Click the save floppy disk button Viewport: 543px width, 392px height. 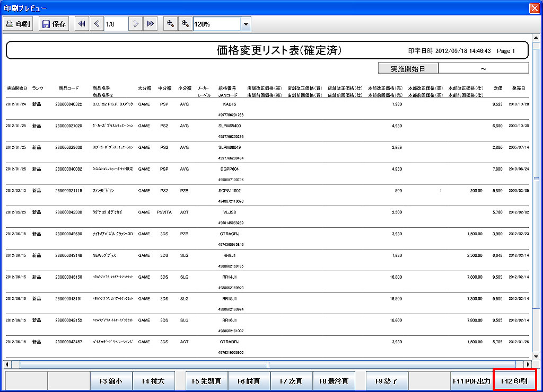click(54, 24)
